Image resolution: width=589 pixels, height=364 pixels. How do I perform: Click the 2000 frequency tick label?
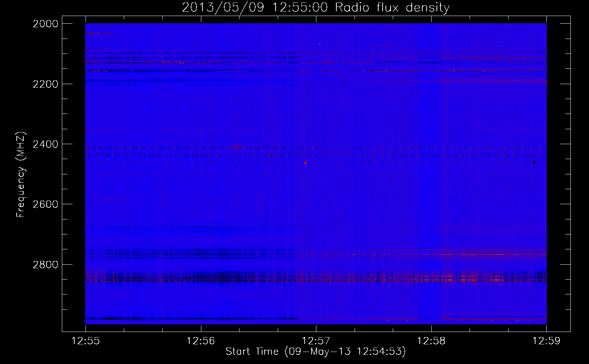click(46, 24)
